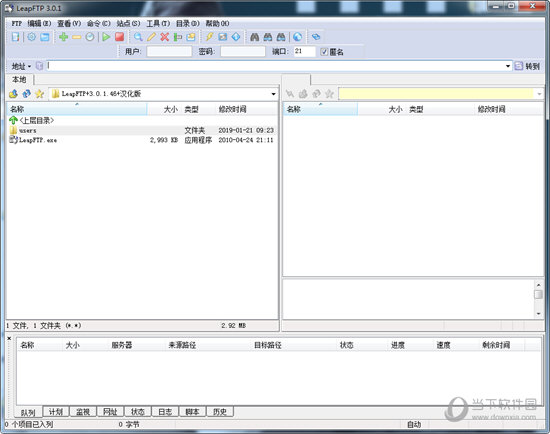Stop transfer with the red square icon
Viewport: 550px width, 434px height.
(x=120, y=36)
